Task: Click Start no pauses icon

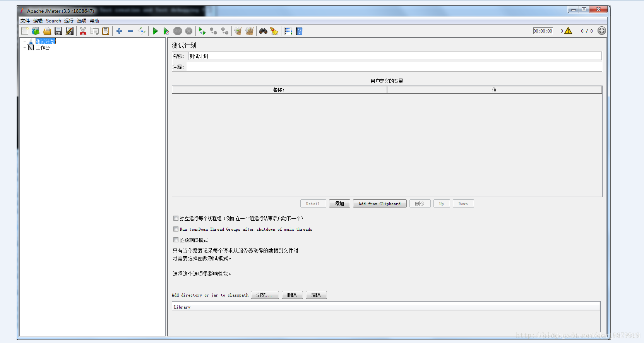Action: click(166, 31)
